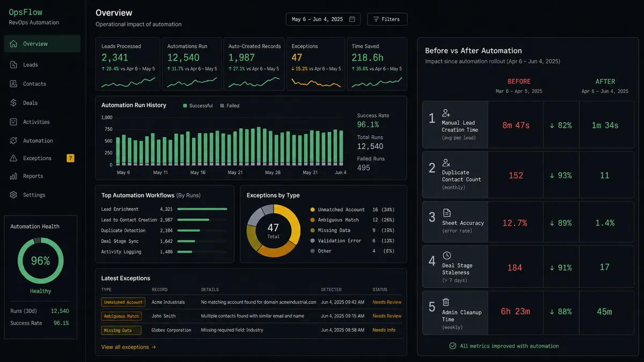Click the Reports bar chart icon

(x=13, y=176)
